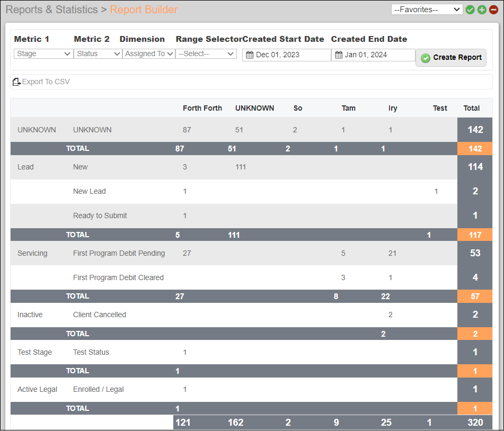Click the grand total 162 cell
The height and width of the screenshot is (431, 504).
click(x=236, y=423)
